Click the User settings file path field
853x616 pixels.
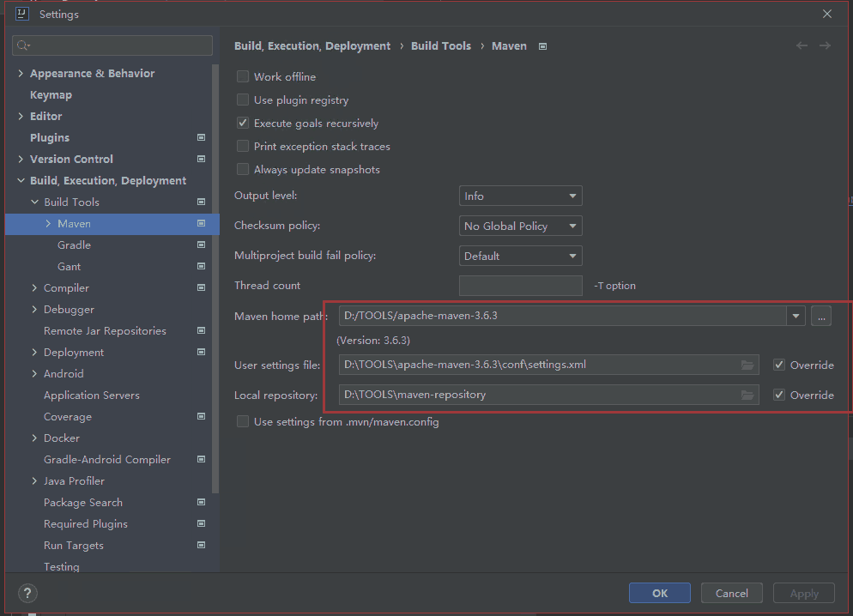pyautogui.click(x=548, y=365)
